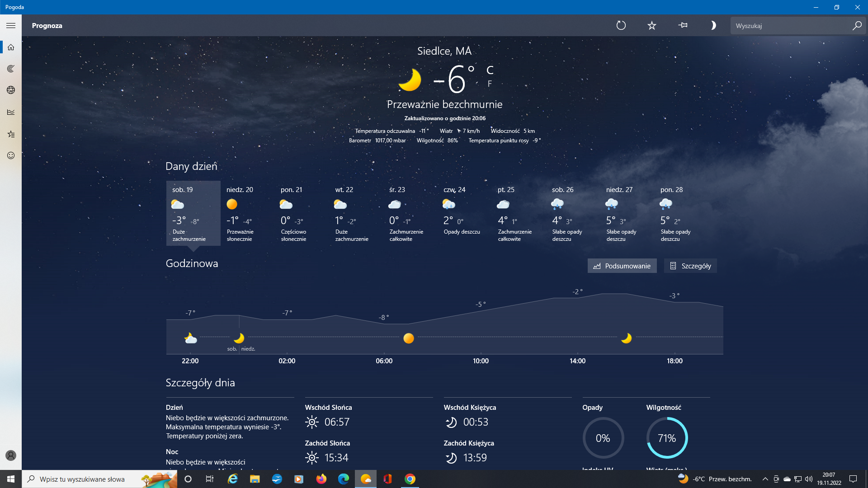The image size is (868, 488).
Task: Expand the system tray hidden icons
Action: [x=765, y=479]
